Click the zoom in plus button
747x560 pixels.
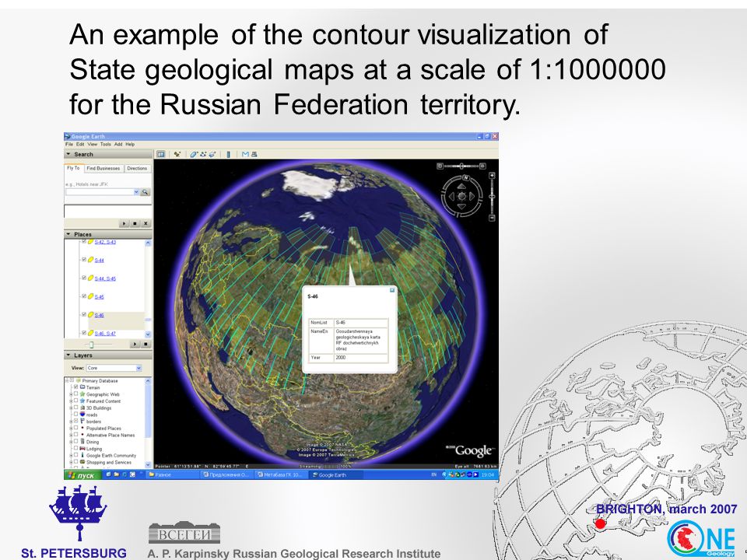tap(492, 176)
